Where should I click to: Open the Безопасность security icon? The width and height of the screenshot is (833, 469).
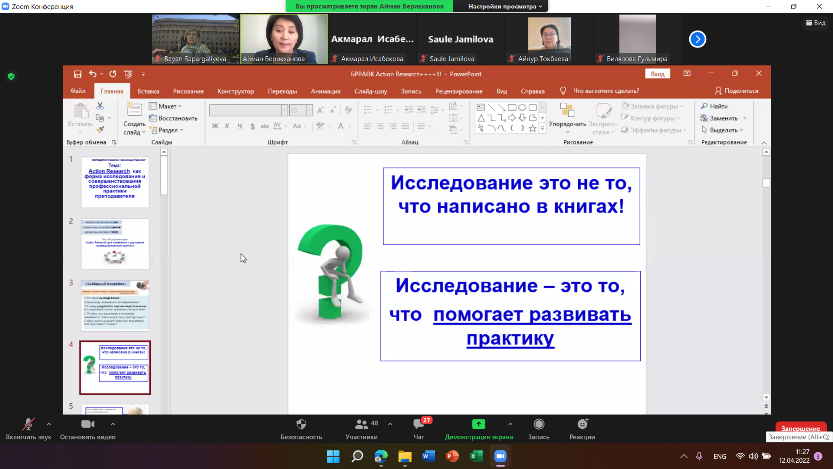point(301,425)
